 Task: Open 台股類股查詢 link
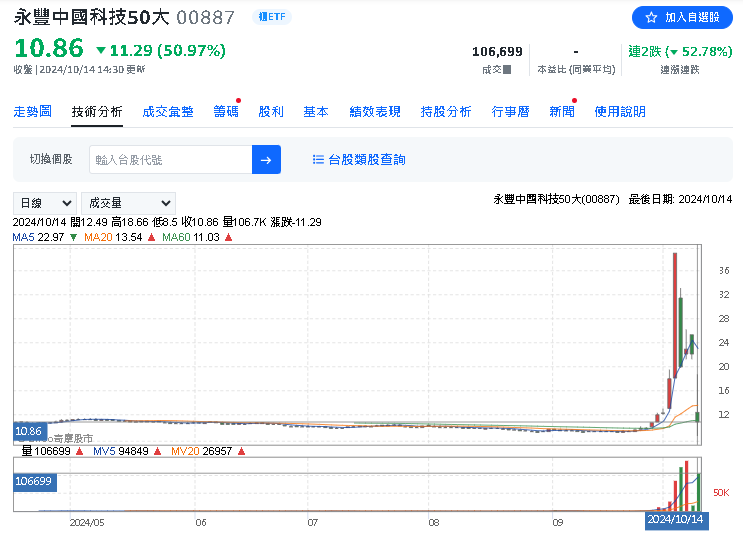367,160
